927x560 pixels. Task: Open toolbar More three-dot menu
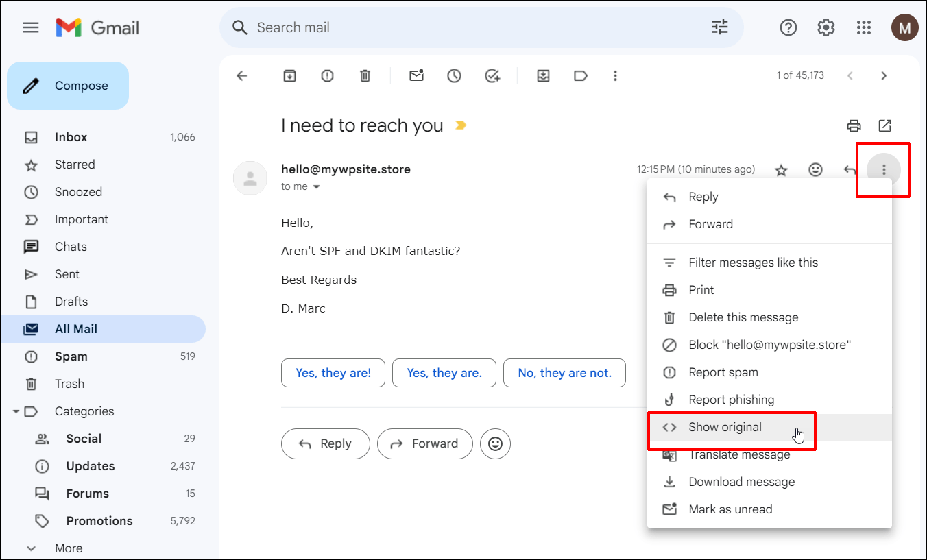pos(616,75)
